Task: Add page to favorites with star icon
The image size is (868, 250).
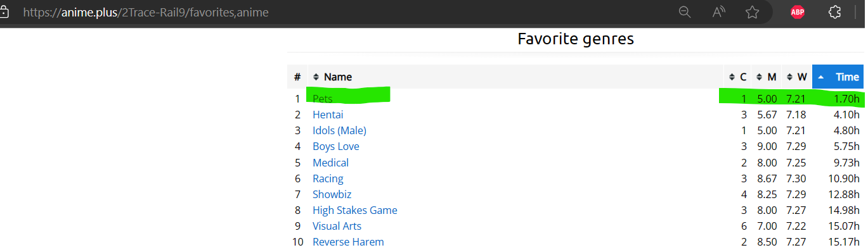Action: tap(753, 12)
